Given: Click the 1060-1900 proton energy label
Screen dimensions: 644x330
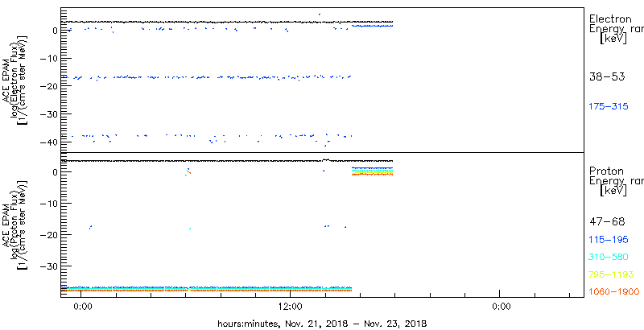Looking at the screenshot, I should click(614, 292).
